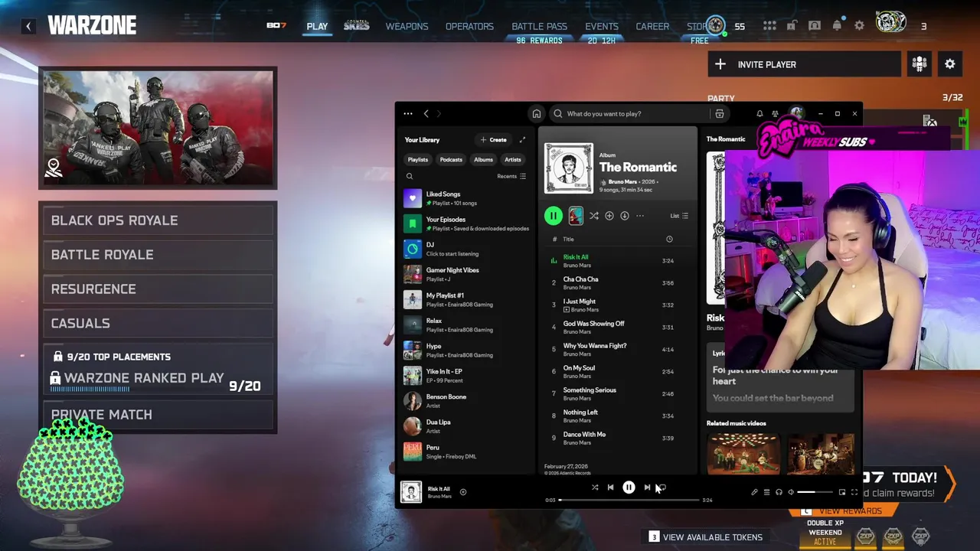The height and width of the screenshot is (551, 980).
Task: Toggle shuffle in the bottom player bar
Action: [595, 487]
